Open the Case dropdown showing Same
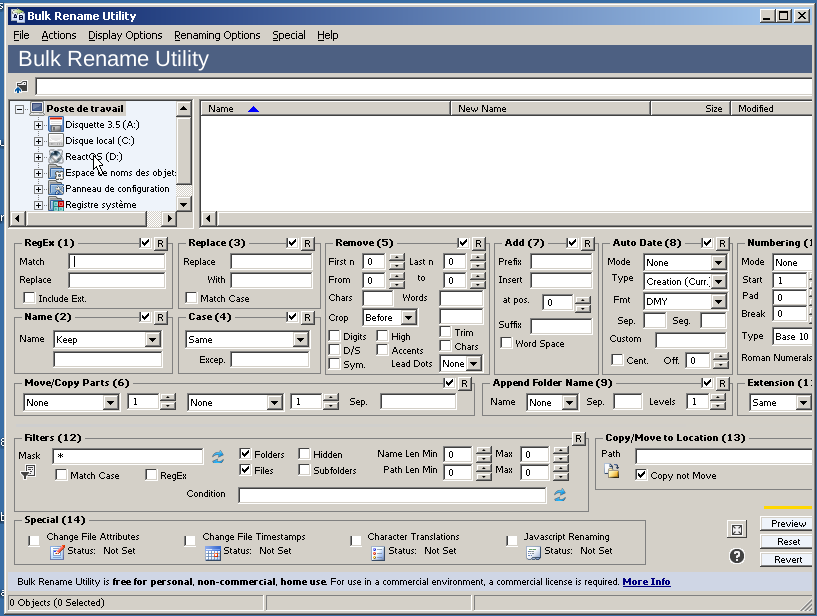817x616 pixels. (x=300, y=340)
